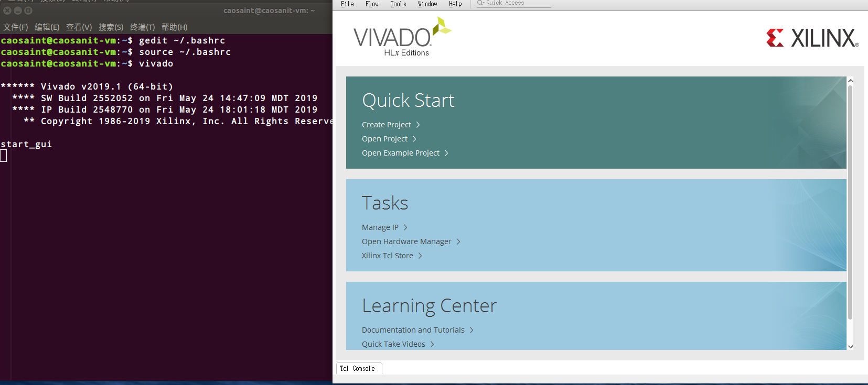Click the Xilinx logo
Screen dimensions: 868x385
click(812, 38)
